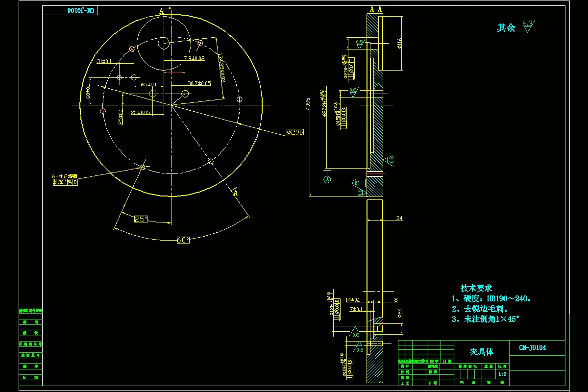This screenshot has width=588, height=392.
Task: Click the 1:2 scale cell
Action: coord(502,374)
